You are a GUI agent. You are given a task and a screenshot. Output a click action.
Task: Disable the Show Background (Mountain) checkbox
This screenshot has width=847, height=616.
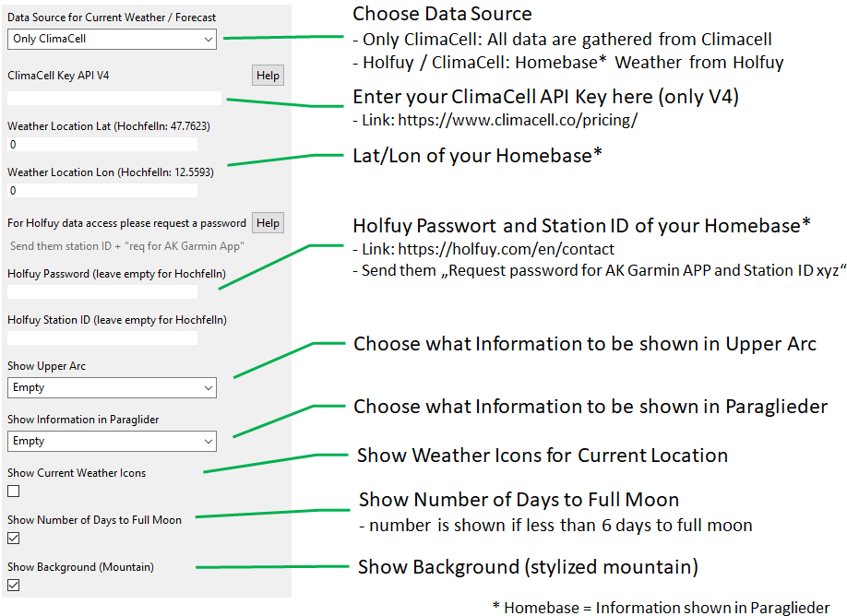pyautogui.click(x=14, y=586)
